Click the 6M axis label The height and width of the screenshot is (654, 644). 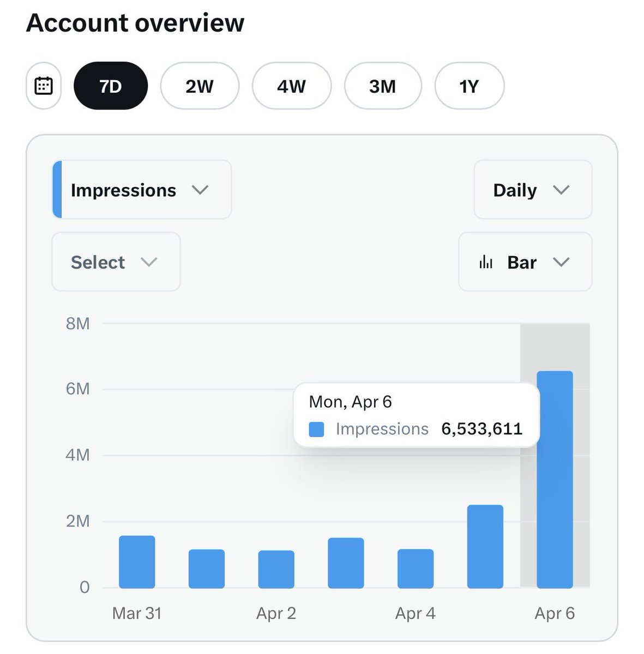tap(77, 389)
